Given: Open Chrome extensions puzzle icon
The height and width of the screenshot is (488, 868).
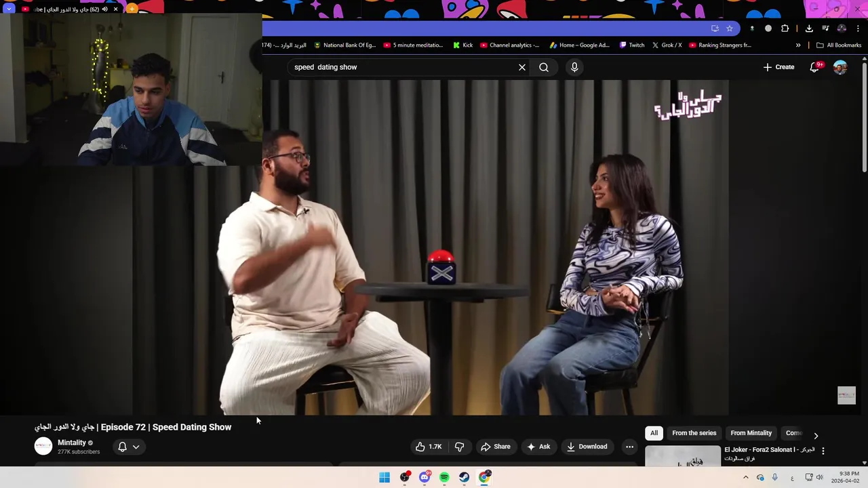Looking at the screenshot, I should pos(785,28).
